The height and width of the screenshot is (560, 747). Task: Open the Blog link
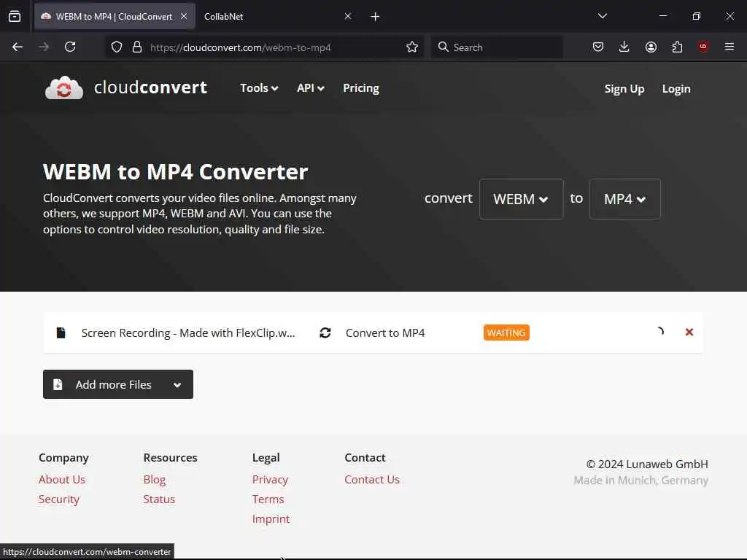(x=155, y=480)
